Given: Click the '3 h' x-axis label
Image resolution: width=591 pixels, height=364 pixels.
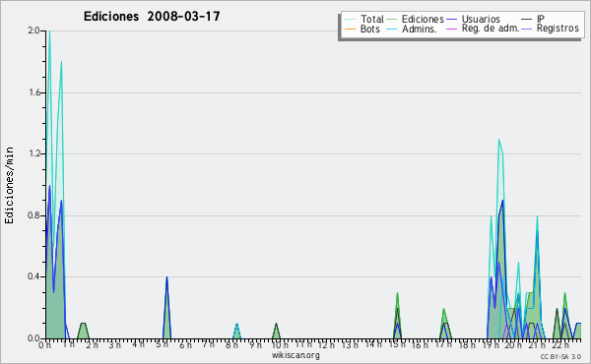Looking at the screenshot, I should tap(115, 345).
